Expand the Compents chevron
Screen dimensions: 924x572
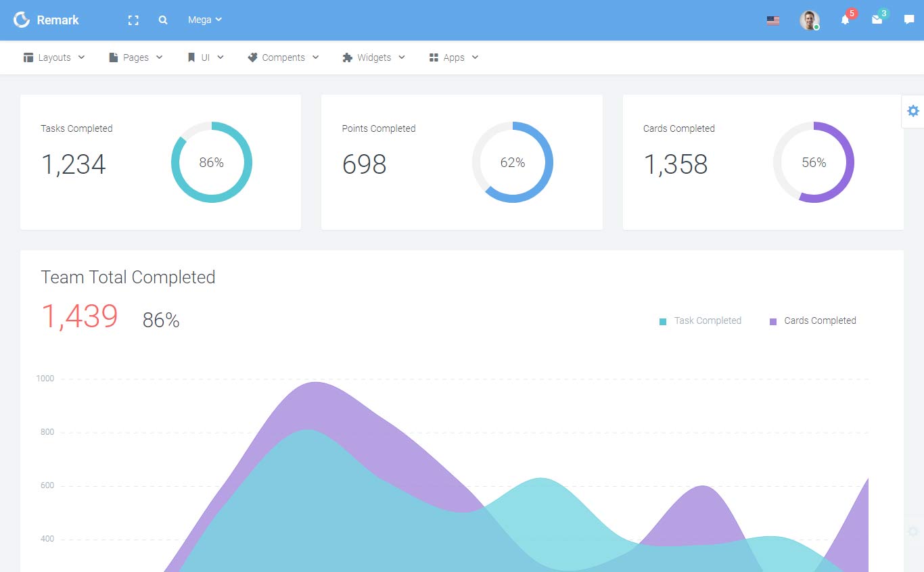point(315,57)
